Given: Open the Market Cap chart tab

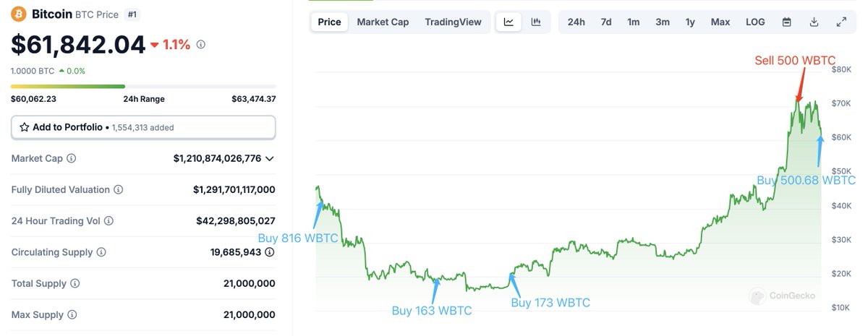Looking at the screenshot, I should tap(383, 22).
